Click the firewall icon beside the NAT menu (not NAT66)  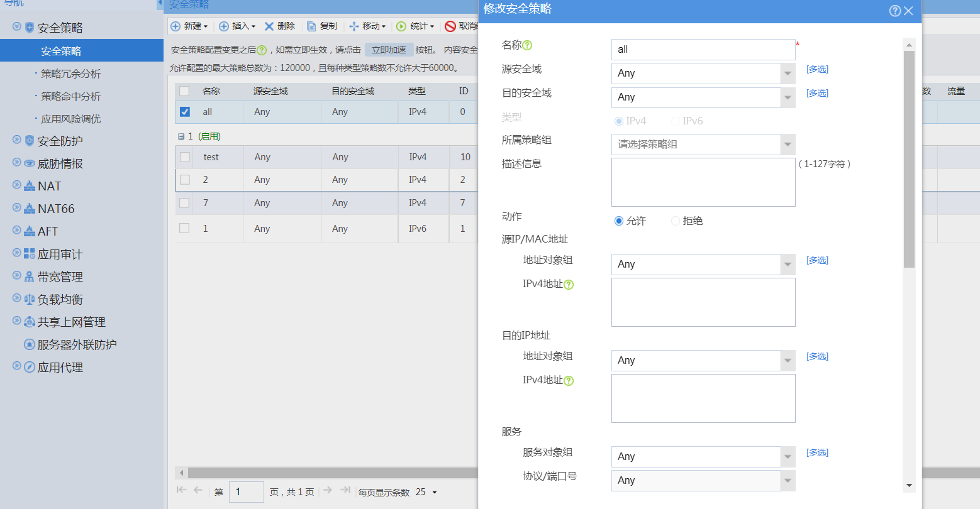pos(30,186)
